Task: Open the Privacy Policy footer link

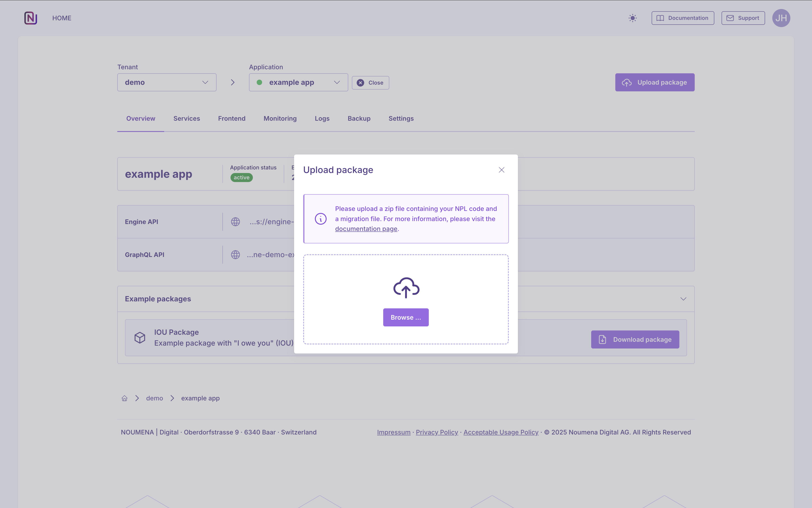Action: pos(437,432)
